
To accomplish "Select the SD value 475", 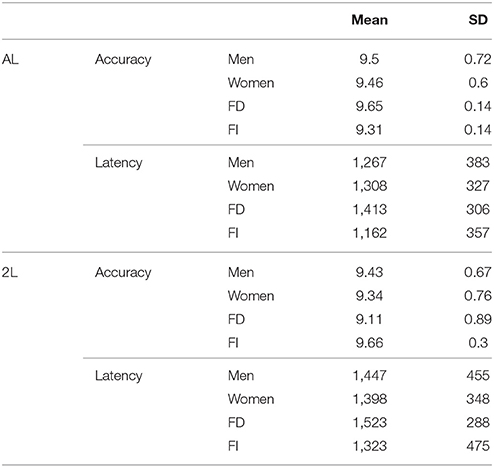I will click(x=478, y=446).
